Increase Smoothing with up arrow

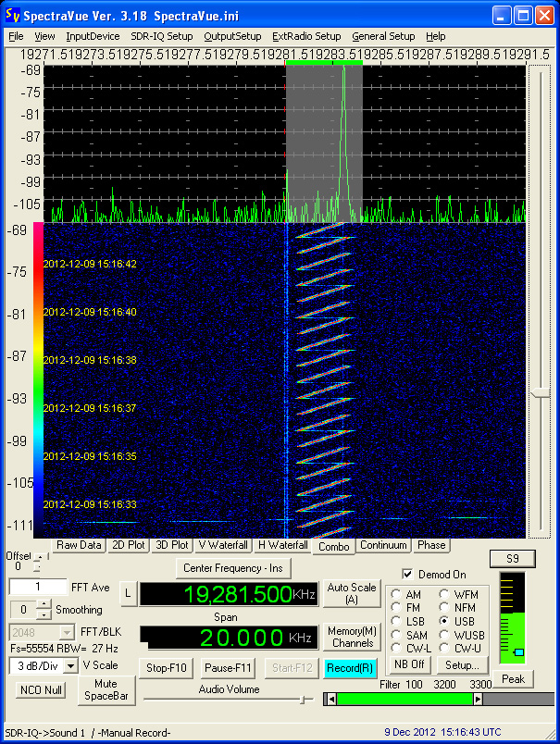(44, 604)
